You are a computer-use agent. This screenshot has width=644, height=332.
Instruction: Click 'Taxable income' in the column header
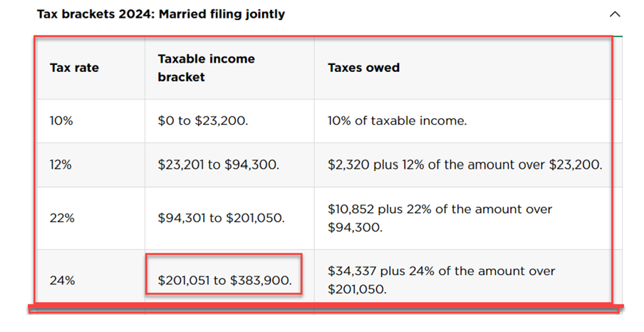[206, 59]
